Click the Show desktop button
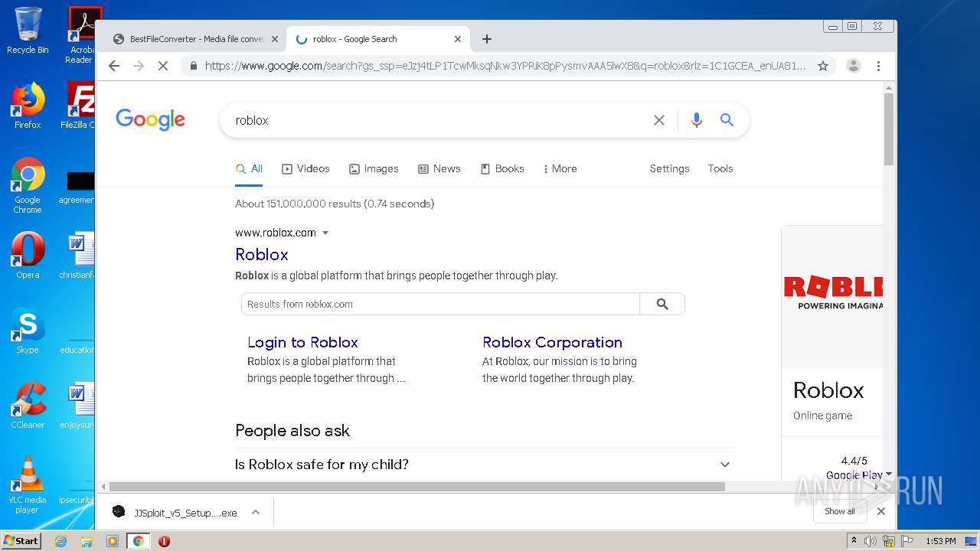The image size is (980, 551). point(972,541)
